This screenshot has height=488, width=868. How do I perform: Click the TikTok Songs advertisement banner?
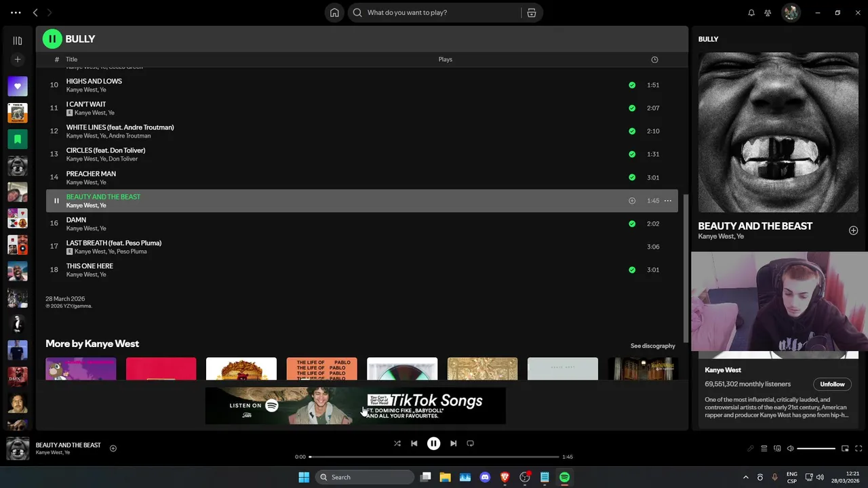[355, 405]
